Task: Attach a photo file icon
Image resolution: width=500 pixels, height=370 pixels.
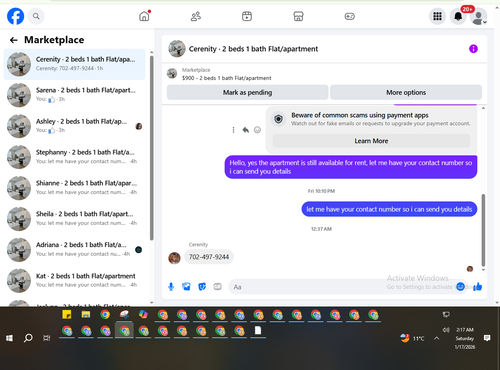Action: (186, 287)
